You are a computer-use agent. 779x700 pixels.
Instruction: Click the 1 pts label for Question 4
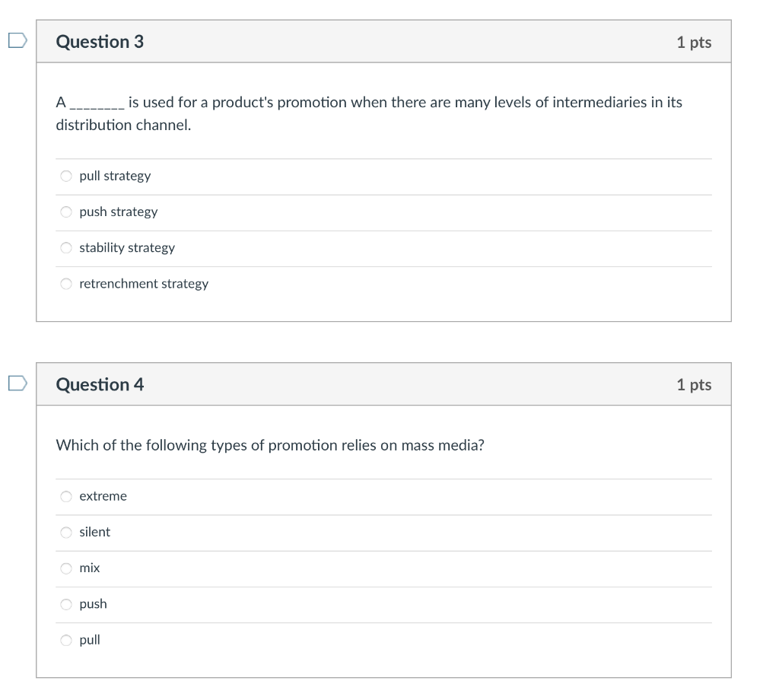pyautogui.click(x=694, y=384)
